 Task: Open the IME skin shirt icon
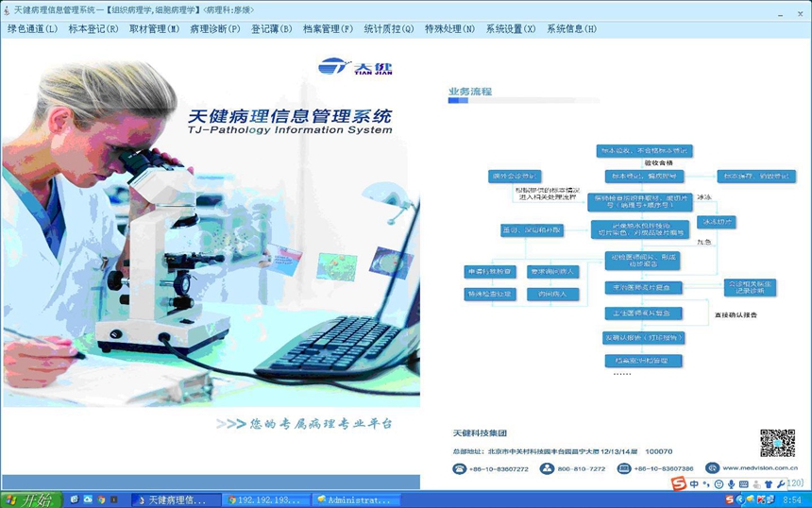pos(769,484)
